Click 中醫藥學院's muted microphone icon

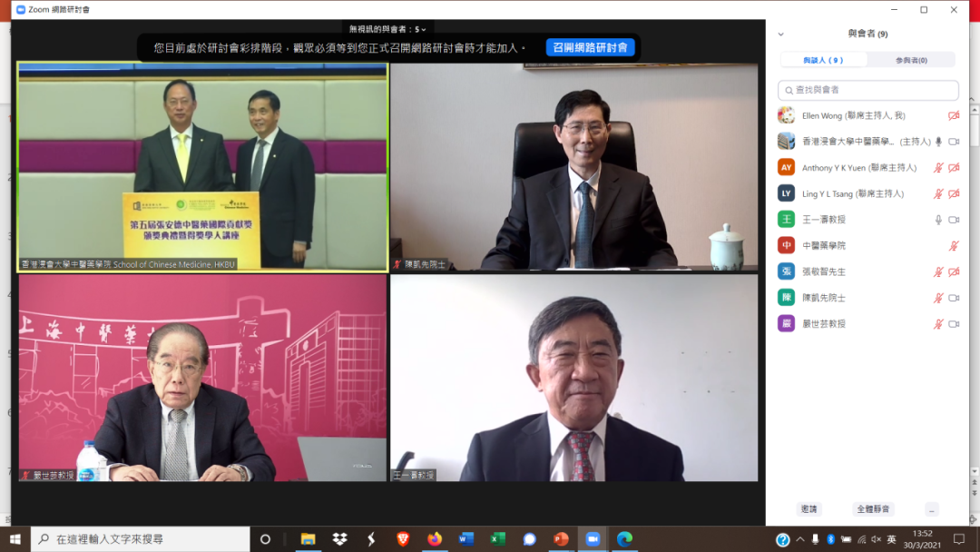tap(954, 246)
